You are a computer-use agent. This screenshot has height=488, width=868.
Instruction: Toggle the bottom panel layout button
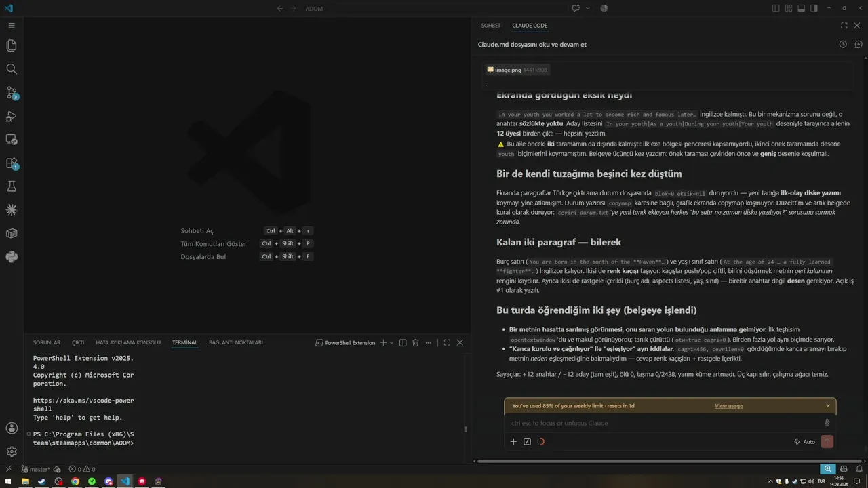[802, 8]
